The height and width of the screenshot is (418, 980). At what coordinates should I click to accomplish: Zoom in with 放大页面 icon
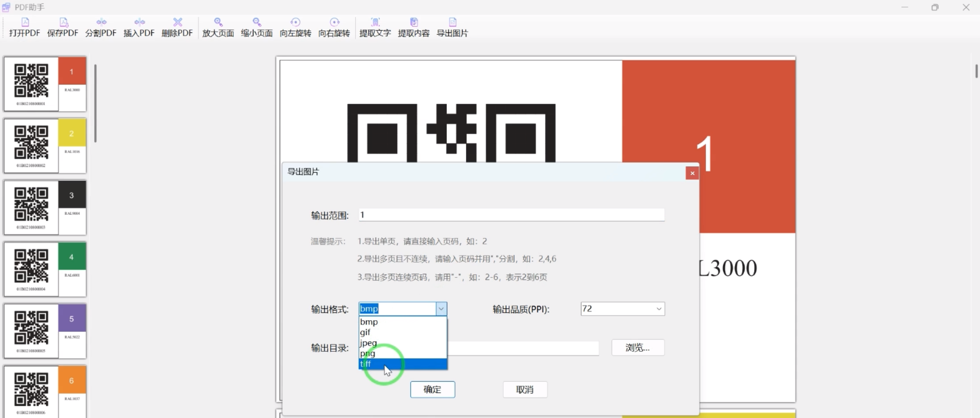[218, 27]
